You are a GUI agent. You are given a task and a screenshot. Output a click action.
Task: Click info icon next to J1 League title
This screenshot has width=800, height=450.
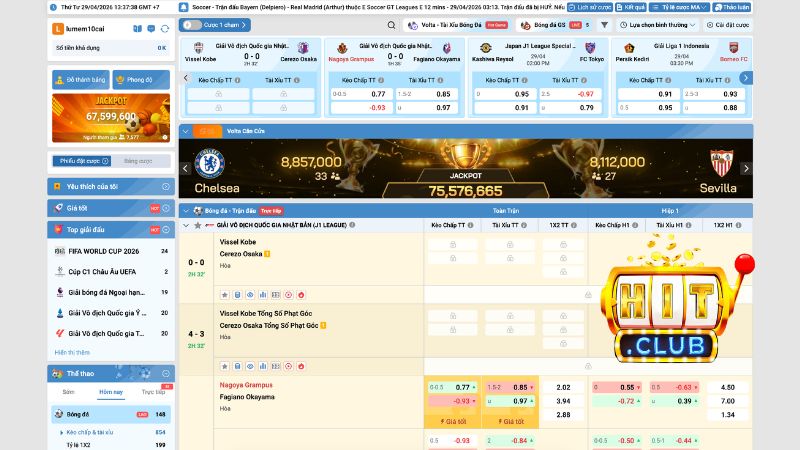[352, 225]
